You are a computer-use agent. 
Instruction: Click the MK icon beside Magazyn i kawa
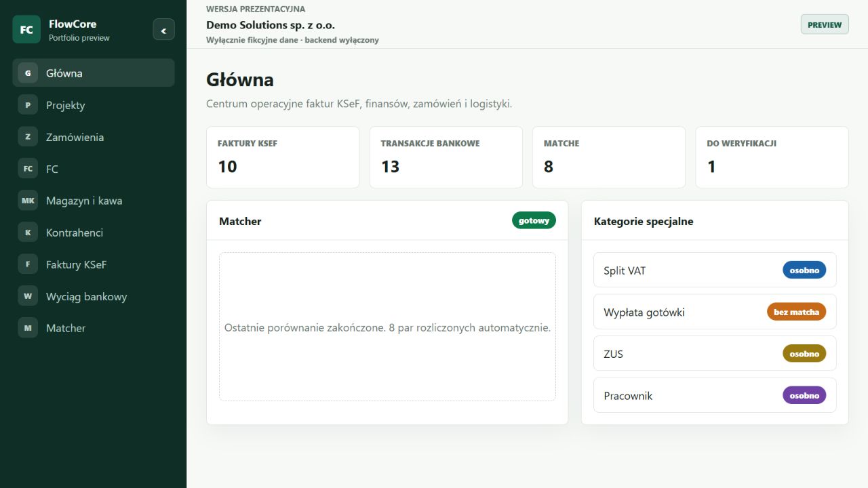click(x=28, y=201)
